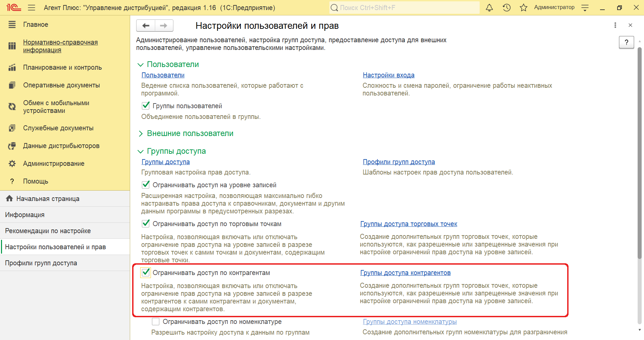Image resolution: width=644 pixels, height=340 pixels.
Task: Open Обмен с мобильными устройствами section
Action: (56, 107)
